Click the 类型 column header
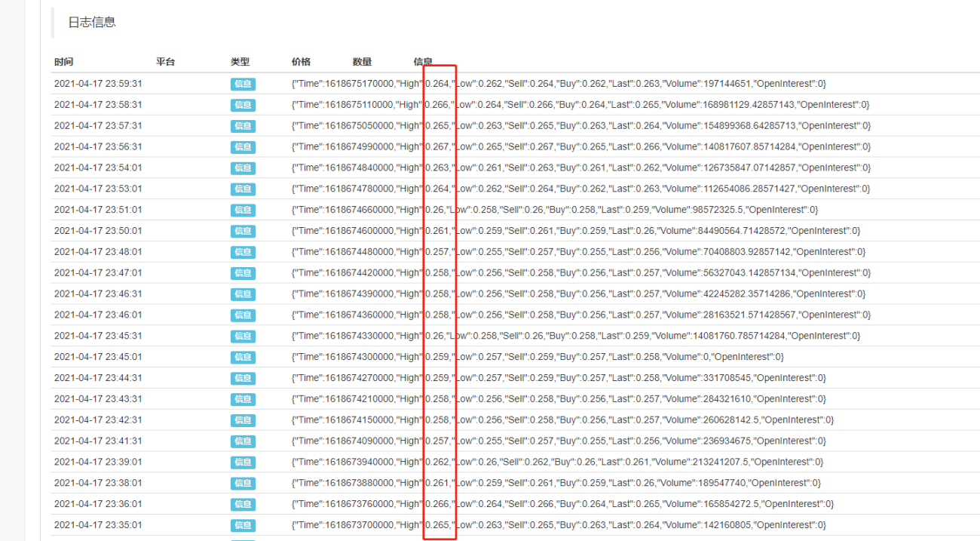This screenshot has height=541, width=980. [x=240, y=62]
